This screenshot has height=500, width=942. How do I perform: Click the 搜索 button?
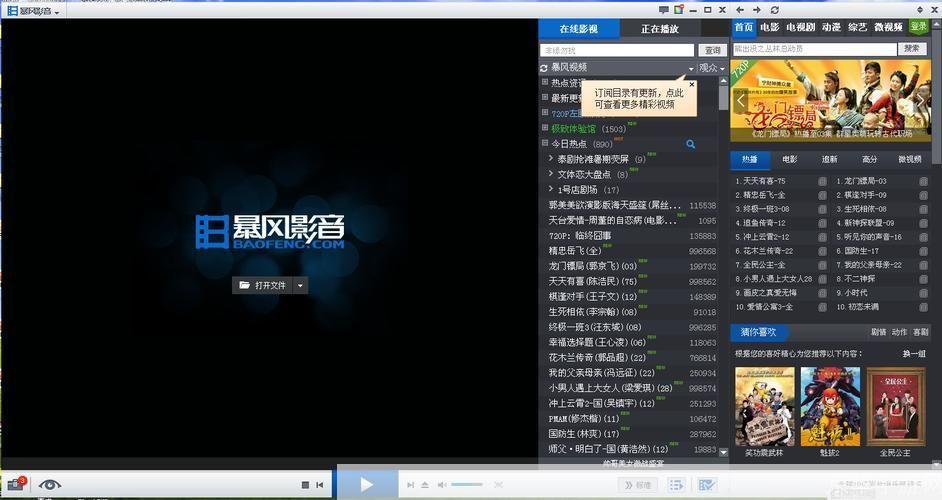point(911,49)
